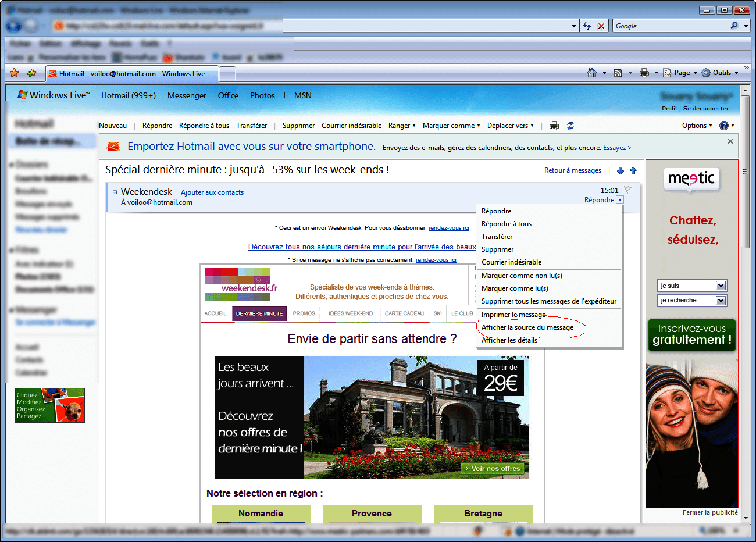
Task: Choose Supprimer tous les messages de l'expéditeur
Action: 549,301
